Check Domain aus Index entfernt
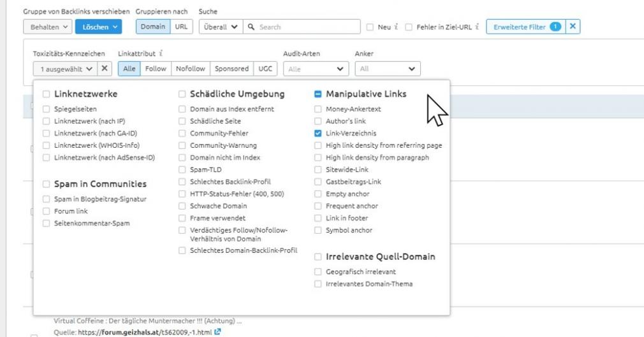 [182, 109]
